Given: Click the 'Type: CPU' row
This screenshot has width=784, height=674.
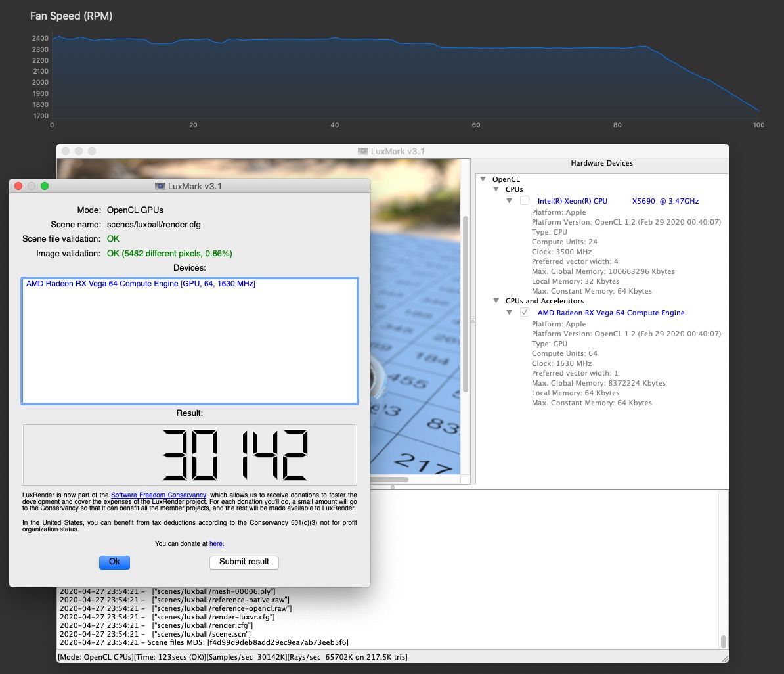Looking at the screenshot, I should pyautogui.click(x=550, y=232).
